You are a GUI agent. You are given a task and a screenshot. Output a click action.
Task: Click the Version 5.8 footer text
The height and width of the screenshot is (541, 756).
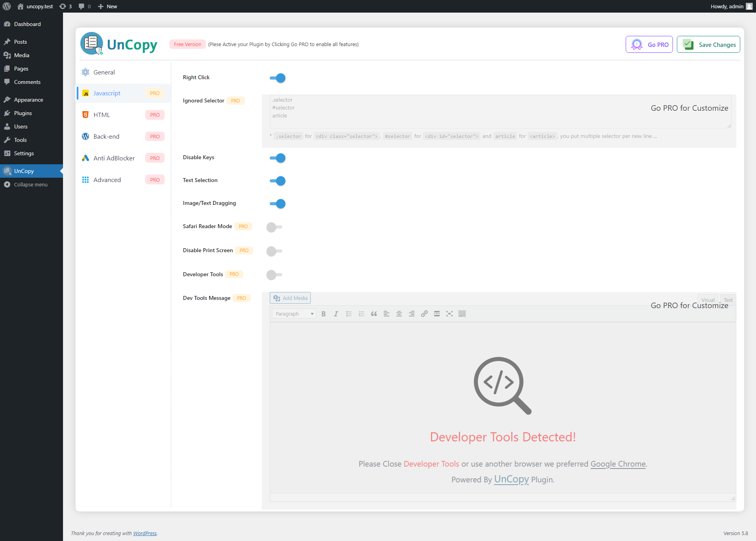click(736, 533)
